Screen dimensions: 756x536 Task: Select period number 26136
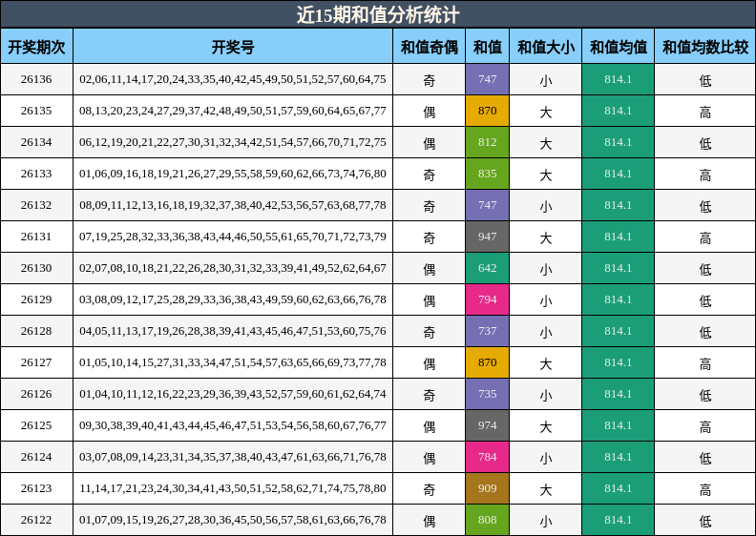(x=36, y=79)
